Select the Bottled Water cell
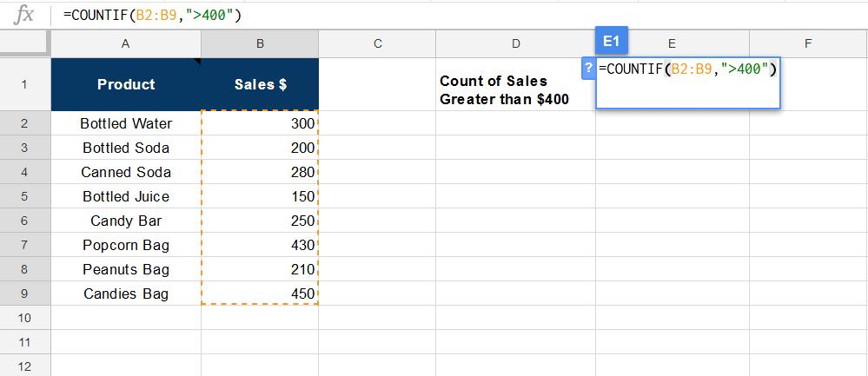Image resolution: width=868 pixels, height=376 pixels. pos(126,123)
